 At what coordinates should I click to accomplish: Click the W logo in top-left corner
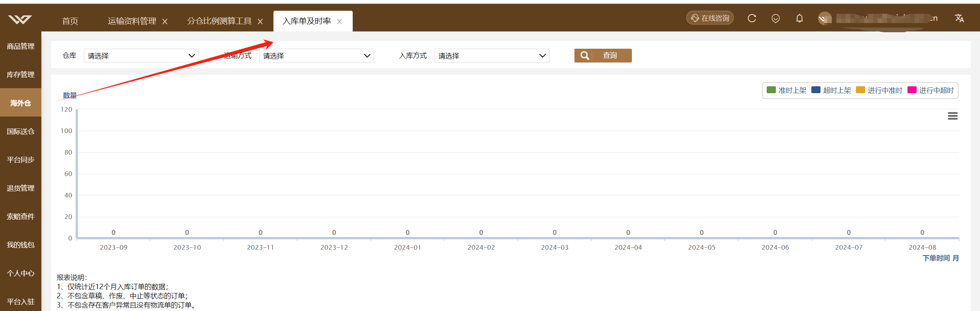coord(20,19)
